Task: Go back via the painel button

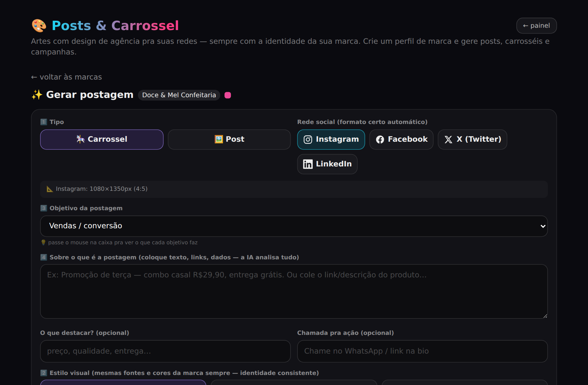Action: [x=537, y=26]
